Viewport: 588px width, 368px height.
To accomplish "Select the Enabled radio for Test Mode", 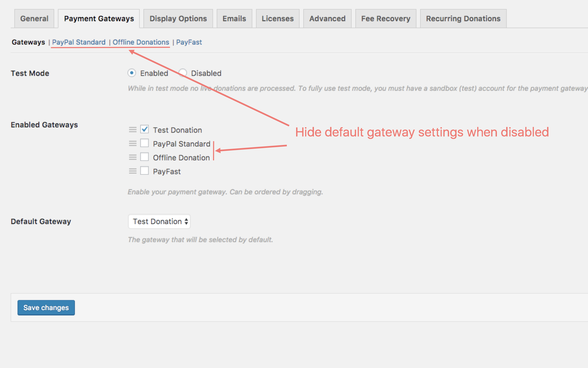I will 132,73.
